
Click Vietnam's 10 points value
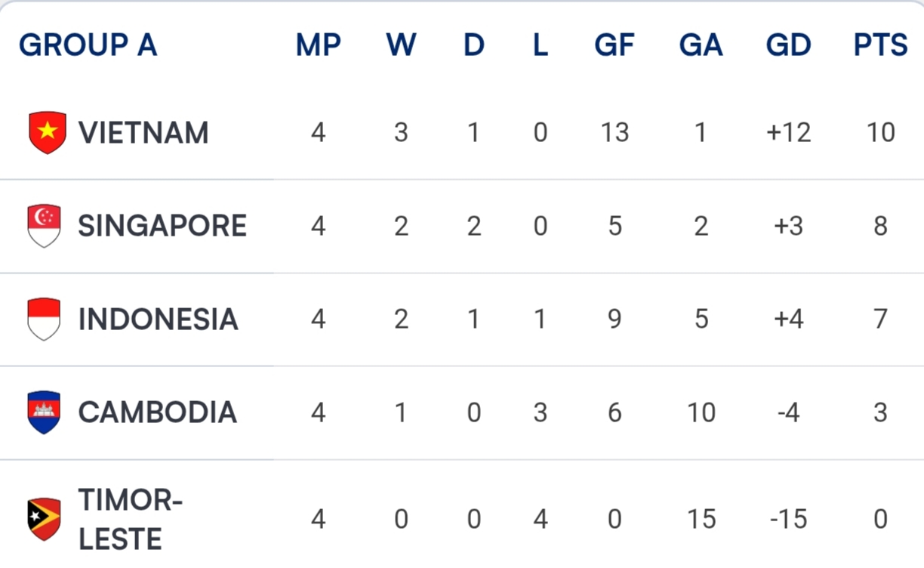[x=880, y=133]
